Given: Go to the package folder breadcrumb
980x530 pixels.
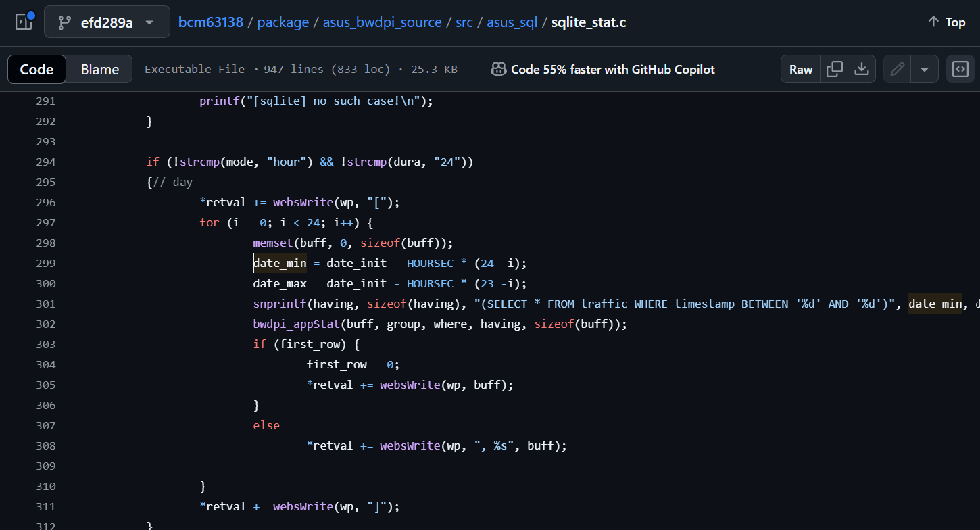Looking at the screenshot, I should (x=283, y=22).
